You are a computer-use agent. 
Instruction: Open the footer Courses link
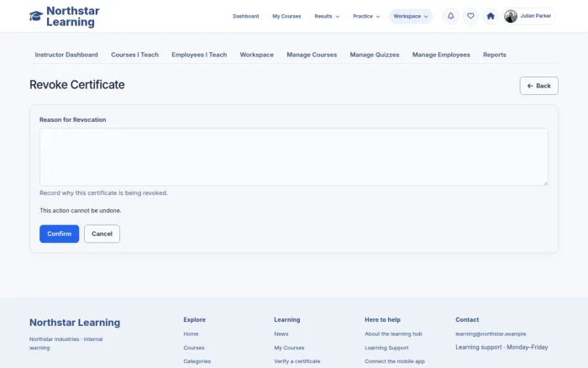pos(194,348)
